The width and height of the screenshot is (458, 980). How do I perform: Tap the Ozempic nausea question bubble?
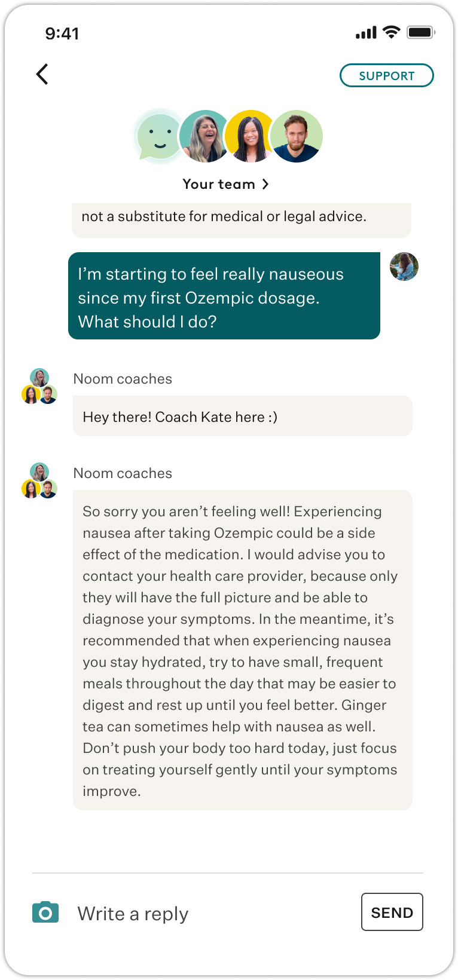pyautogui.click(x=224, y=296)
